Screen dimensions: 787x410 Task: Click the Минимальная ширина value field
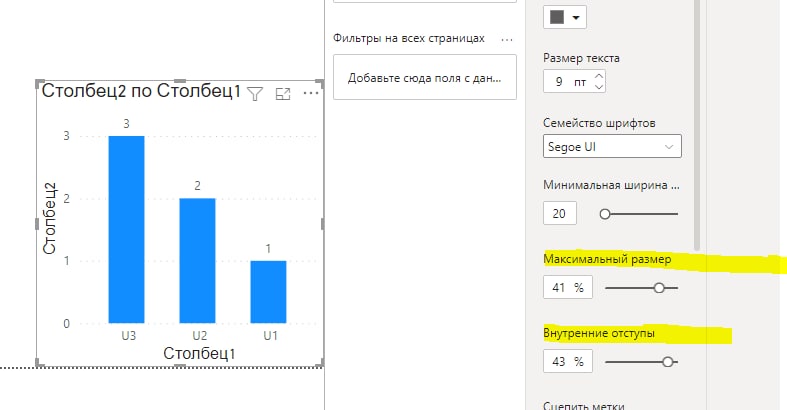pyautogui.click(x=560, y=213)
